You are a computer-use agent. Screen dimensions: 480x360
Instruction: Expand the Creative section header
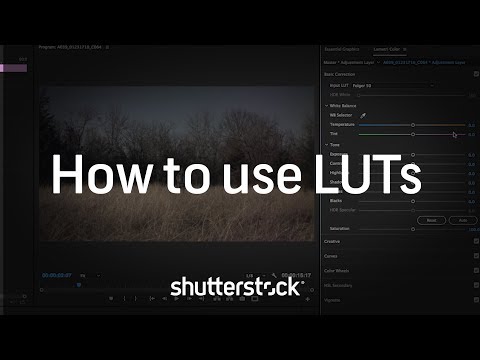[332, 241]
